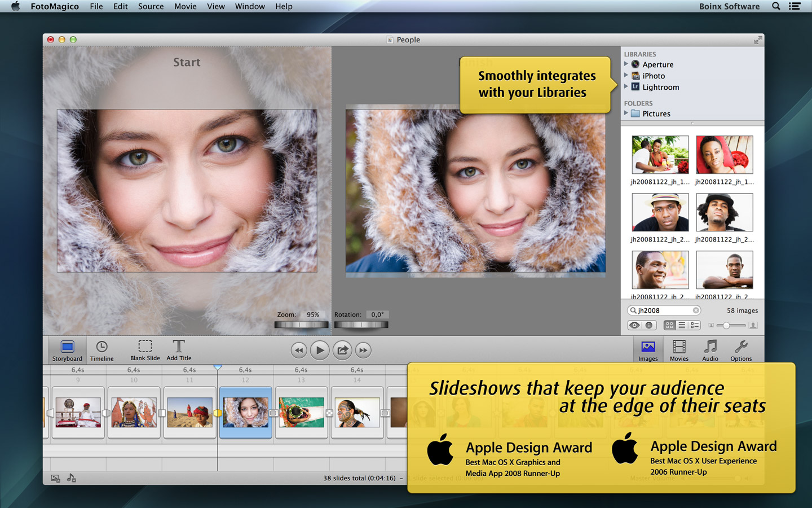Toggle the eye preview button
This screenshot has width=812, height=508.
point(635,326)
